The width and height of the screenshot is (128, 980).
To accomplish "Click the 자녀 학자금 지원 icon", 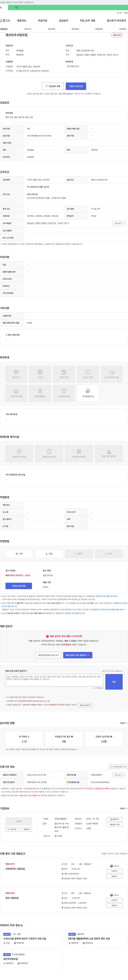I will point(112,374).
